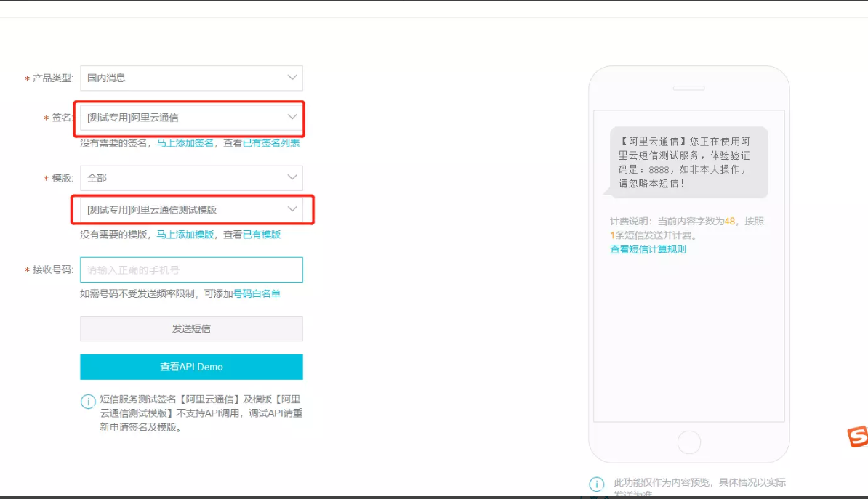This screenshot has height=499, width=868.
Task: Click the phone number input field
Action: click(x=190, y=269)
